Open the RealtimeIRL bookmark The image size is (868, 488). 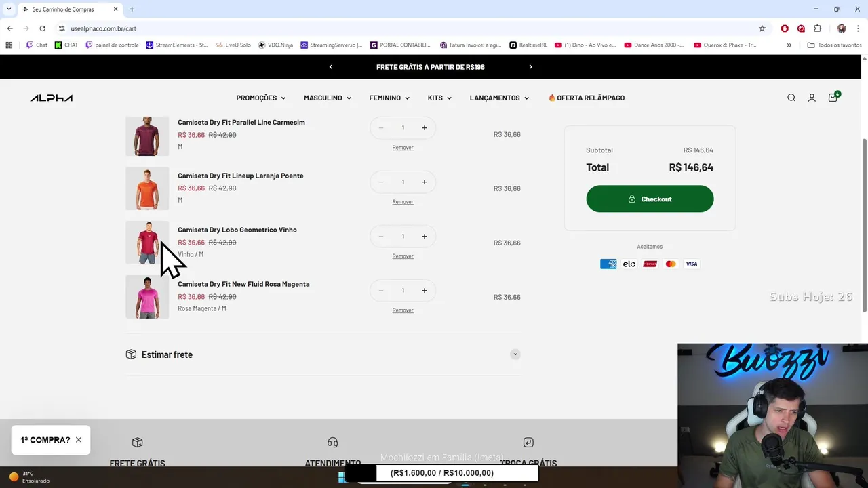(x=529, y=45)
